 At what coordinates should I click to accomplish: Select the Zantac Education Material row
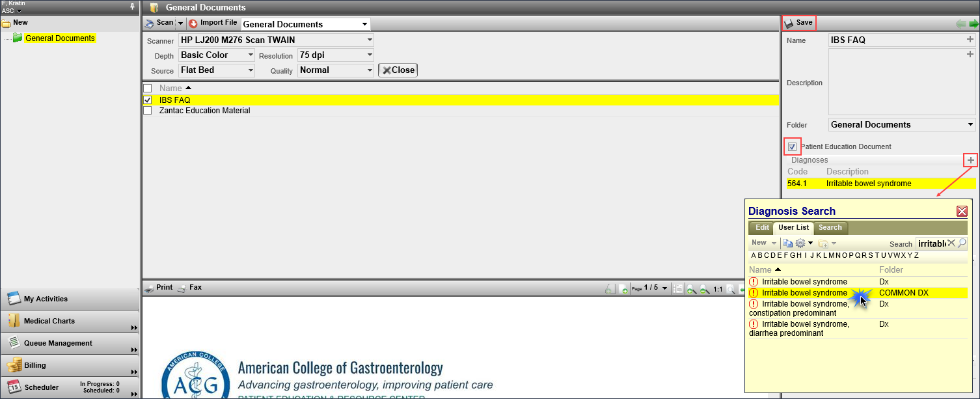tap(460, 111)
